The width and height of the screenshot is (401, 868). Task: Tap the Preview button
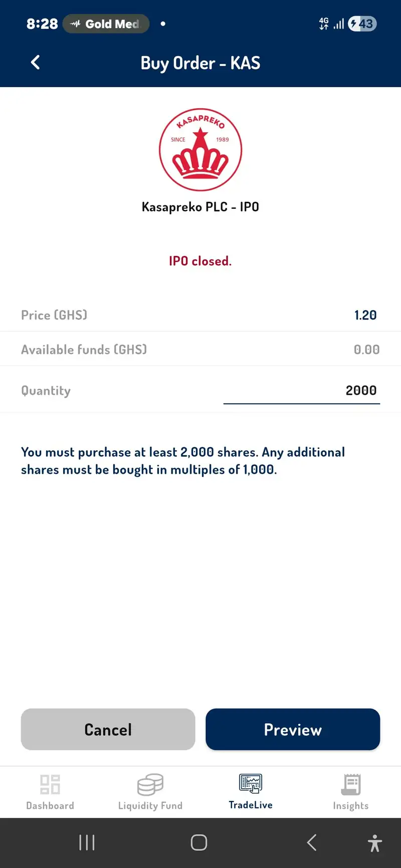click(x=293, y=729)
